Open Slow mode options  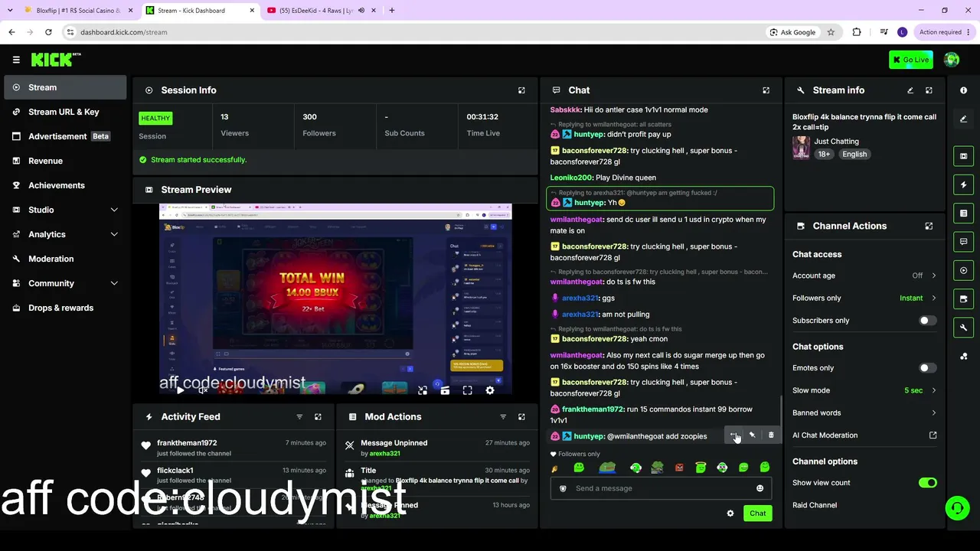pos(864,390)
